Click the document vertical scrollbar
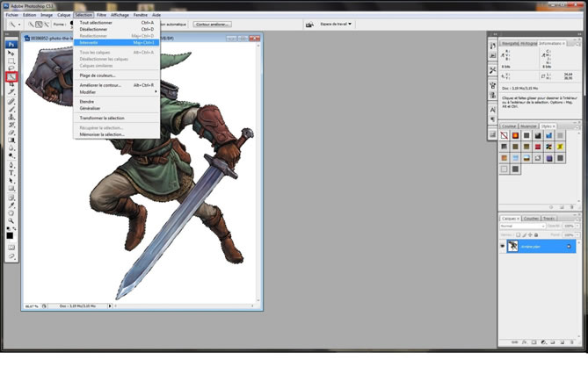 click(x=258, y=173)
